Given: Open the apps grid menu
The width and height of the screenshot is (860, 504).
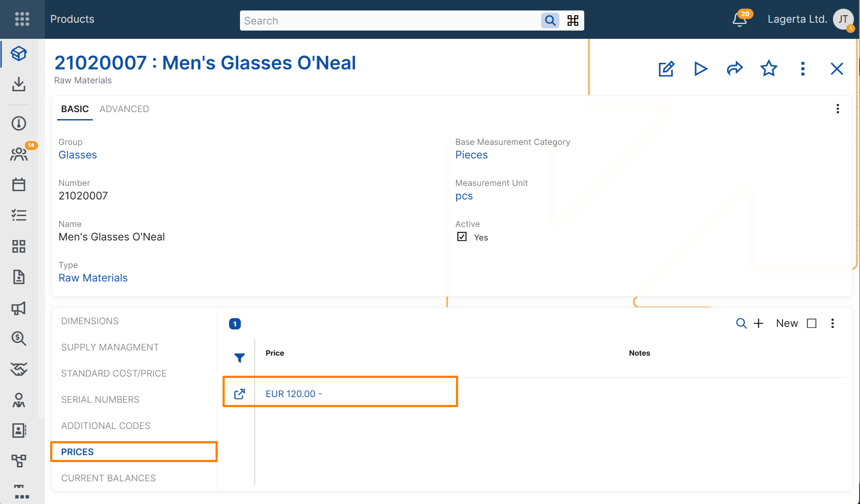Looking at the screenshot, I should (x=22, y=19).
